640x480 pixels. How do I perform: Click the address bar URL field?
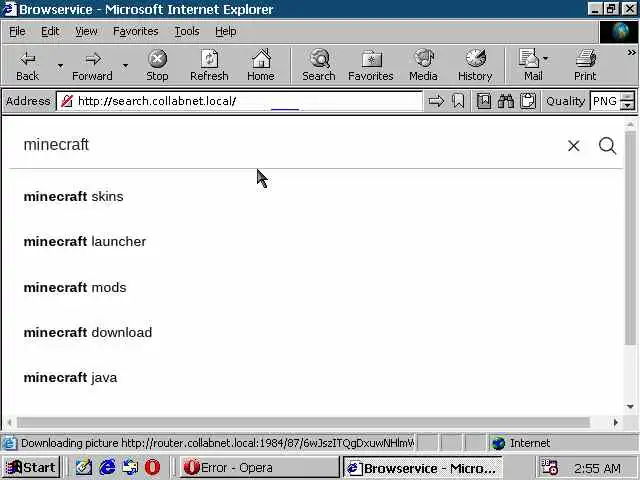(x=239, y=101)
